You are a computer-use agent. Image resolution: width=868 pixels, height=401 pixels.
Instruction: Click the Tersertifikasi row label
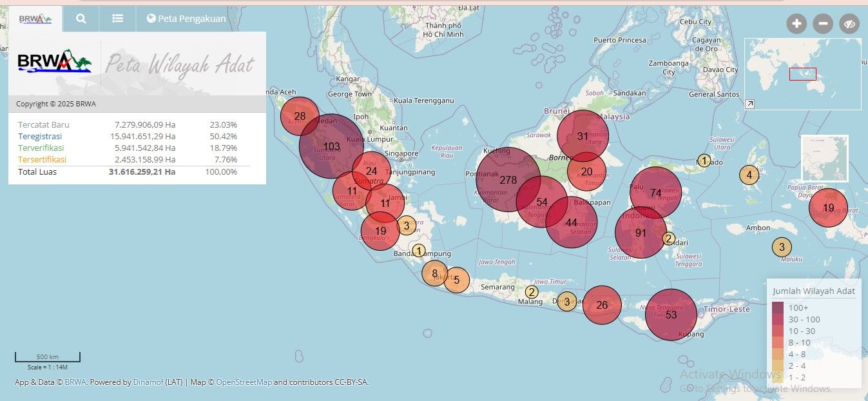(x=43, y=159)
